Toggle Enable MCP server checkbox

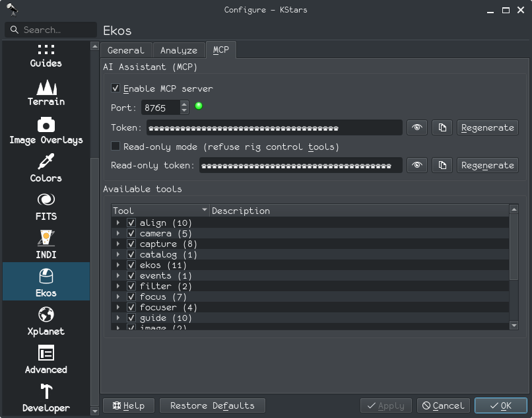116,88
